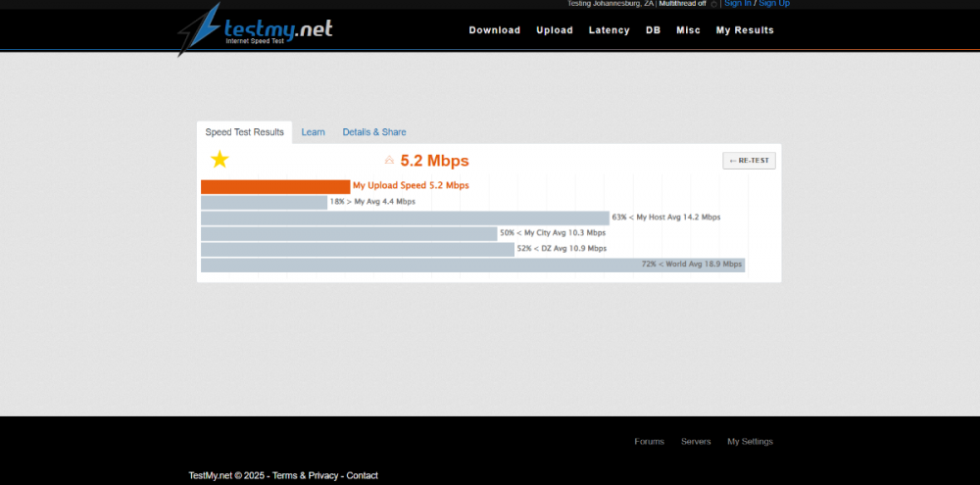Click the upload arrow icon beside 5.2 Mbps

[389, 161]
